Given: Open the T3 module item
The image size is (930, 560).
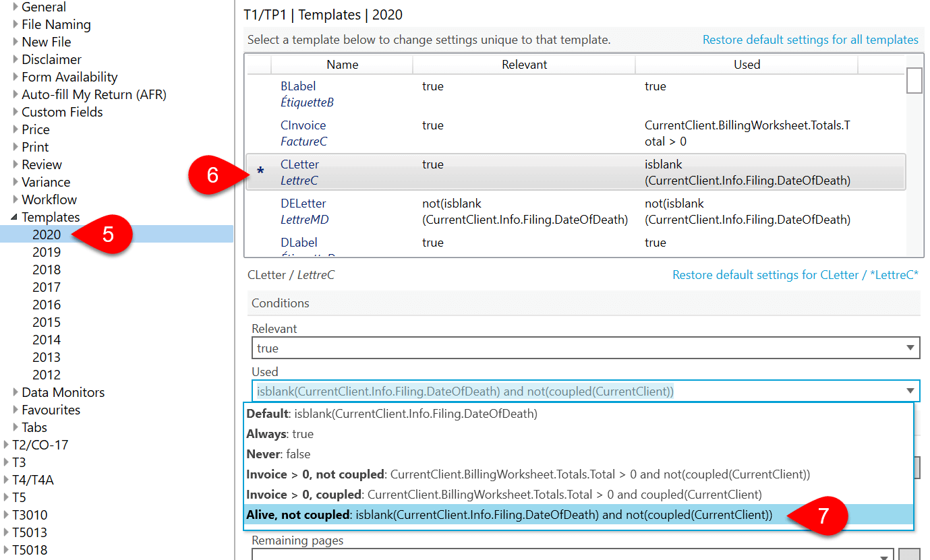Looking at the screenshot, I should click(x=19, y=462).
